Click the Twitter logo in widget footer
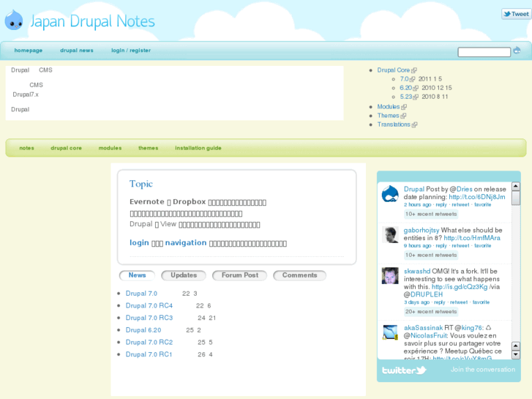This screenshot has height=399, width=532. point(404,370)
